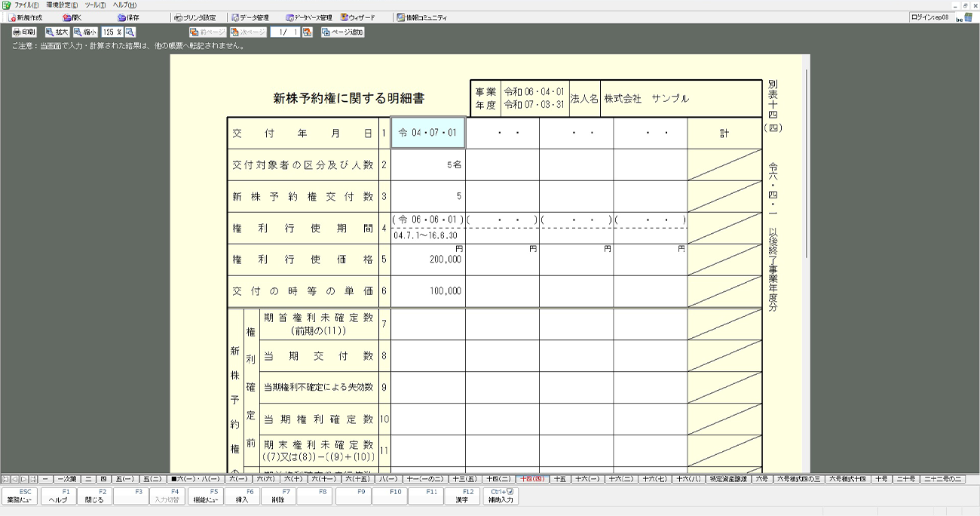Zoom out using the 縮小 button

(x=85, y=32)
